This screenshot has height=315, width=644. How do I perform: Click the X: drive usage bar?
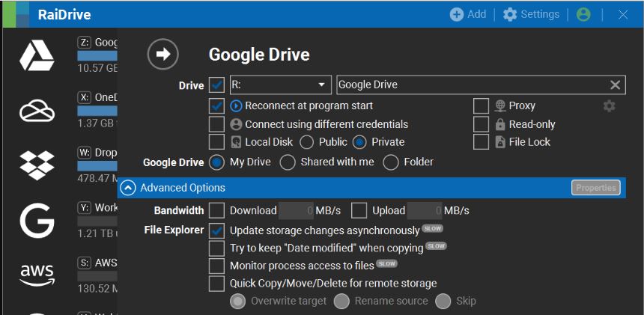click(97, 111)
